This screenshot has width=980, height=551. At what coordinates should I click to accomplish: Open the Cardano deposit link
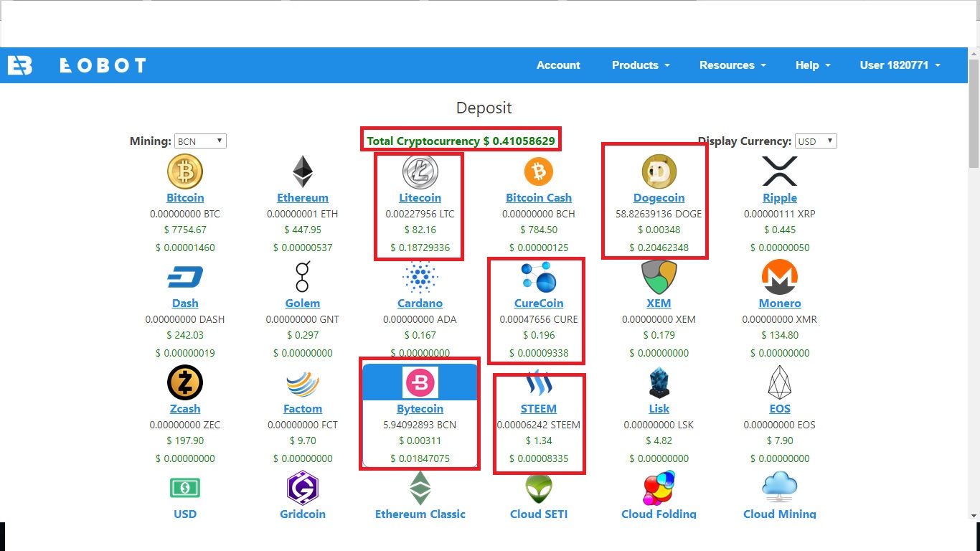pyautogui.click(x=420, y=303)
